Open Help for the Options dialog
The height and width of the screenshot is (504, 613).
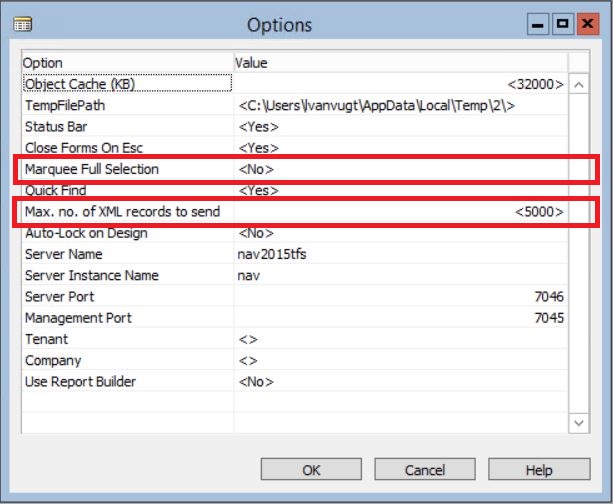[x=539, y=469]
